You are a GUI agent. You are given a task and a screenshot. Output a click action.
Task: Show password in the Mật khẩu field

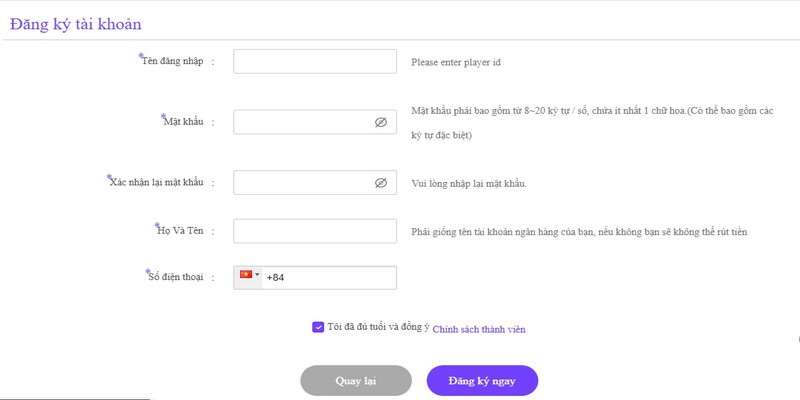point(381,122)
